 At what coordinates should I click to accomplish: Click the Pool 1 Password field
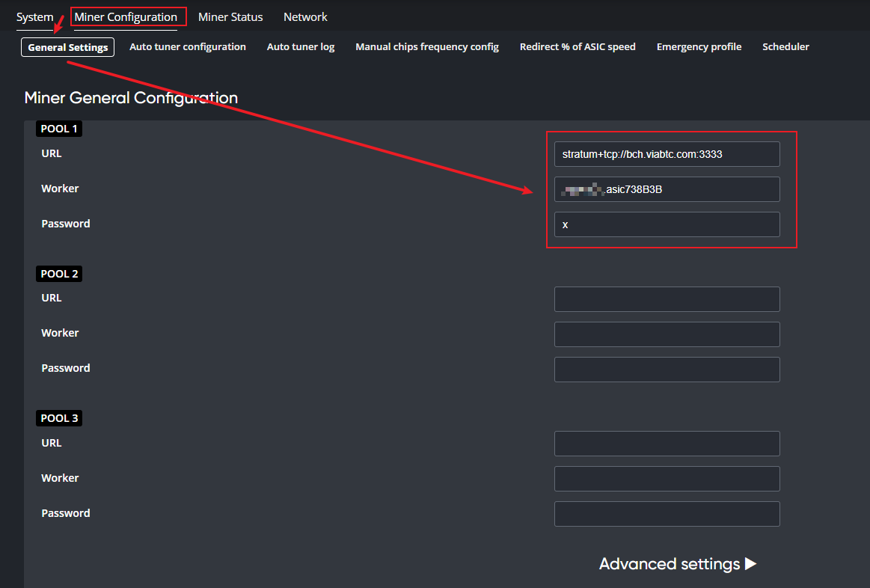point(667,224)
